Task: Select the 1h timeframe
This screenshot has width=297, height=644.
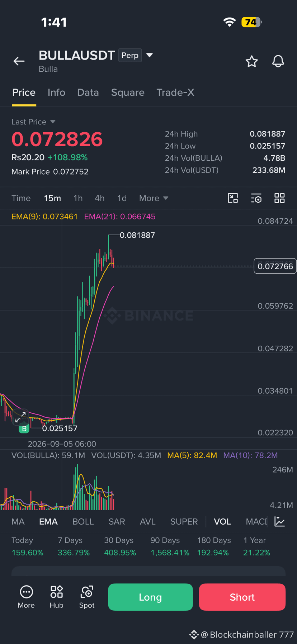Action: click(x=78, y=198)
